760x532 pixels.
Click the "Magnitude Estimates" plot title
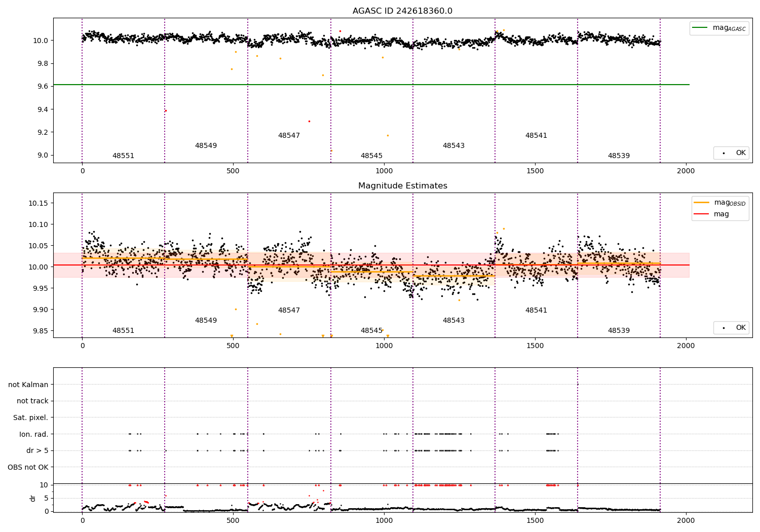(x=402, y=186)
